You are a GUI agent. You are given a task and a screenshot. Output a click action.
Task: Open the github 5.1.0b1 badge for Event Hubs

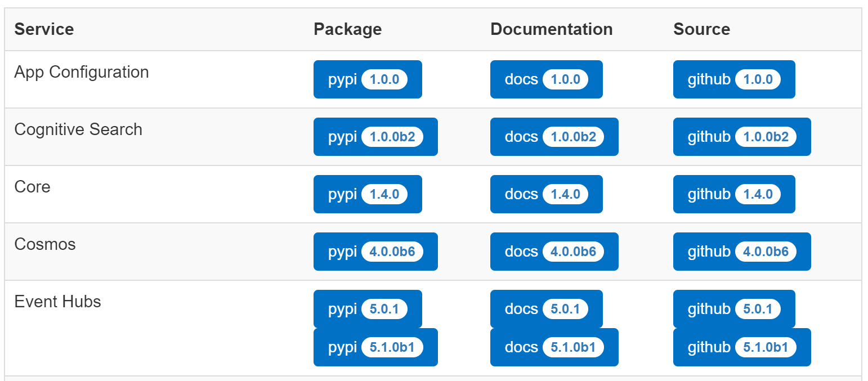741,347
